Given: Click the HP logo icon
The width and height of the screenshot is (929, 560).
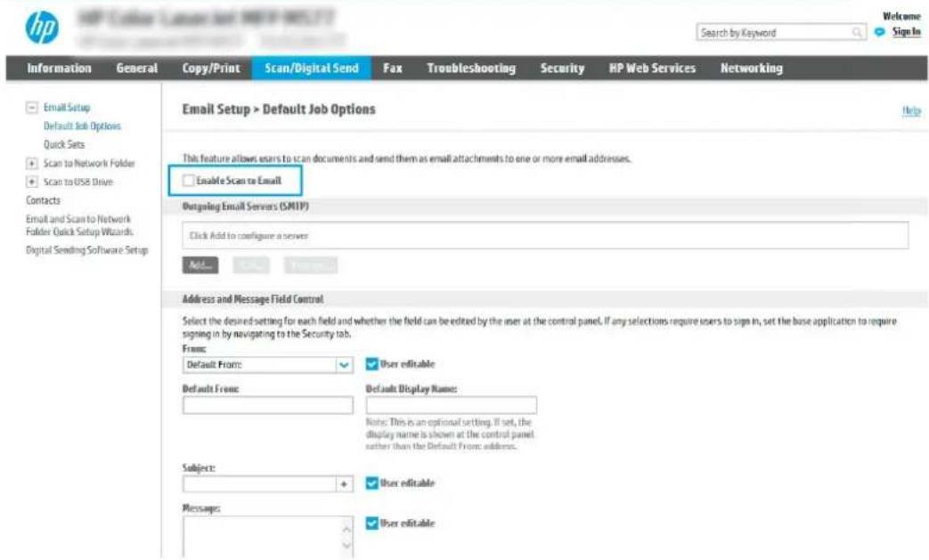Looking at the screenshot, I should (x=42, y=28).
